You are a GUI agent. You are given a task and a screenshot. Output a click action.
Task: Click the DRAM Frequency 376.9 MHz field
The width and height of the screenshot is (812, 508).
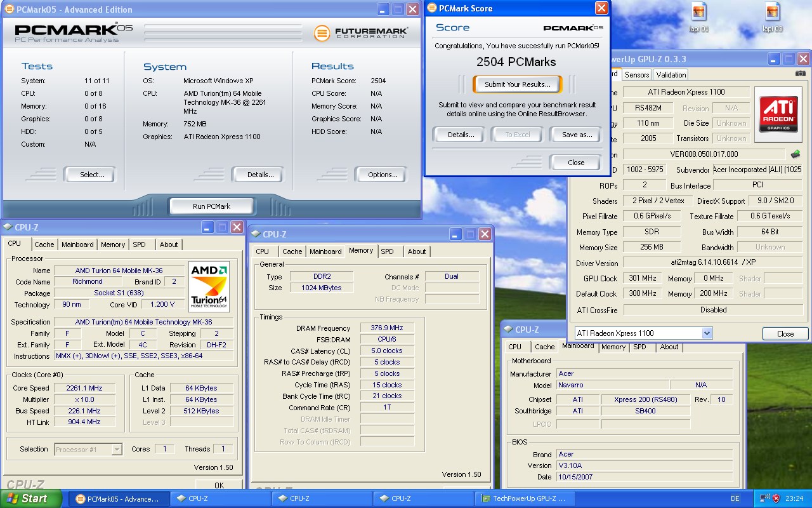[x=387, y=328]
